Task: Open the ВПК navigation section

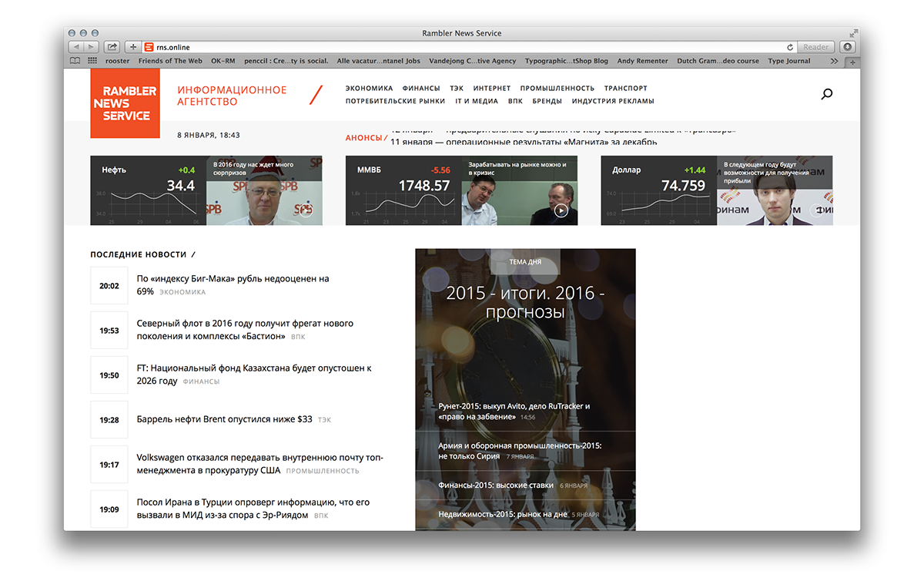Action: (x=515, y=101)
